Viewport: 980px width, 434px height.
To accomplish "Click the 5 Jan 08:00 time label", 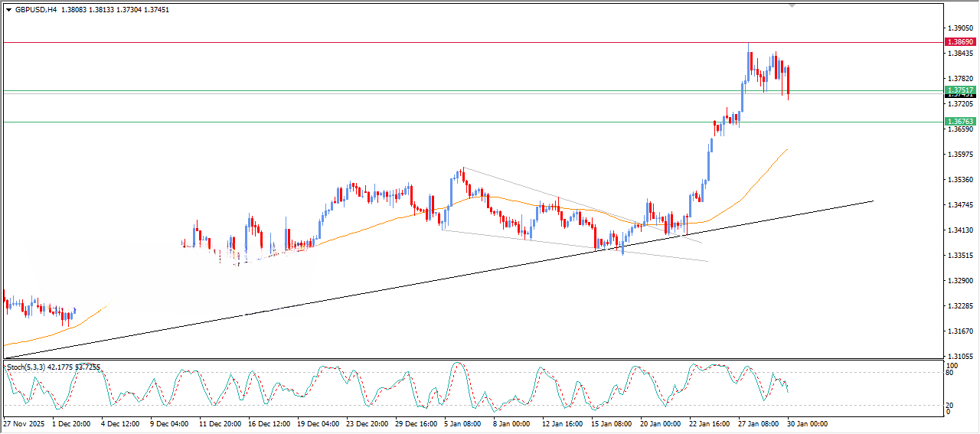I will click(x=462, y=423).
